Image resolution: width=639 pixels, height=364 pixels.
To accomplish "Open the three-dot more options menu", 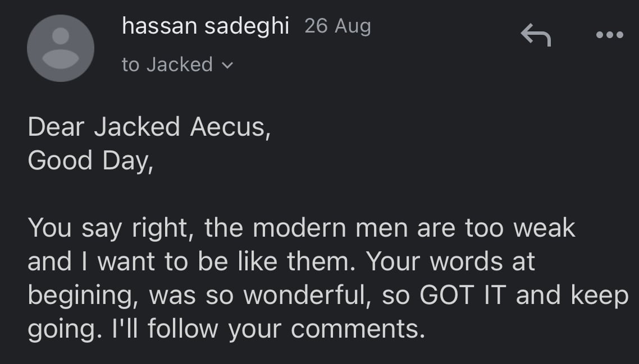I will click(610, 35).
